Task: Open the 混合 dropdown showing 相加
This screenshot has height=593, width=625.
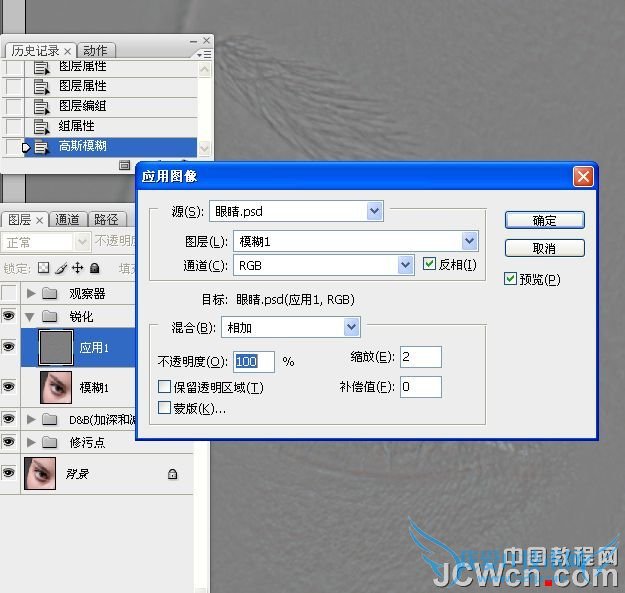Action: point(291,328)
